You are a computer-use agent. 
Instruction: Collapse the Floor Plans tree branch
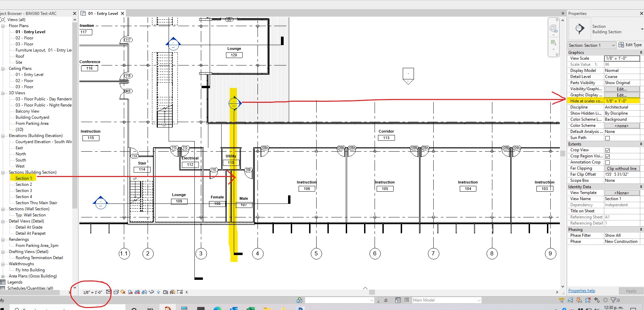3,25
